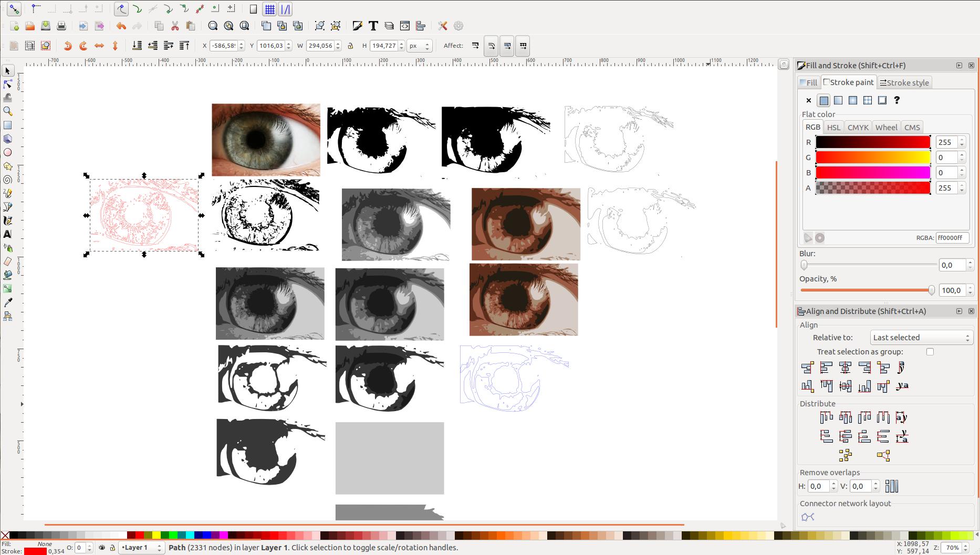
Task: Raise selection to top
Action: coord(184,46)
